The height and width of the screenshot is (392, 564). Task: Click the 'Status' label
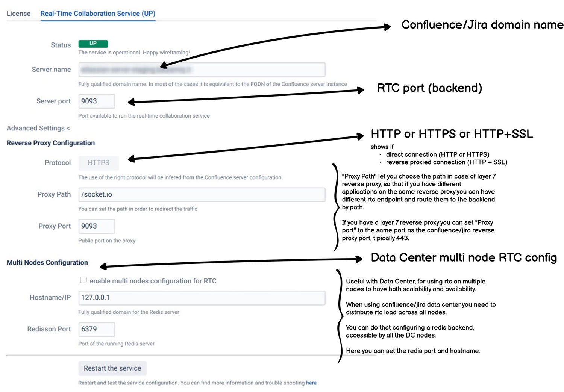[61, 45]
